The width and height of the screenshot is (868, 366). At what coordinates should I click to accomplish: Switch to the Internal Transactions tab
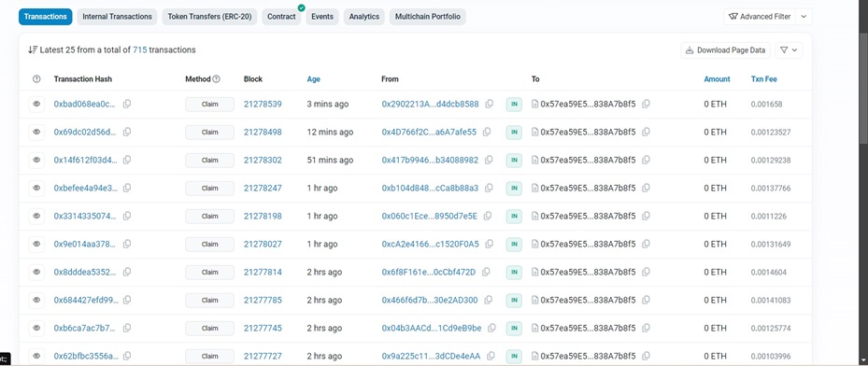(x=118, y=17)
